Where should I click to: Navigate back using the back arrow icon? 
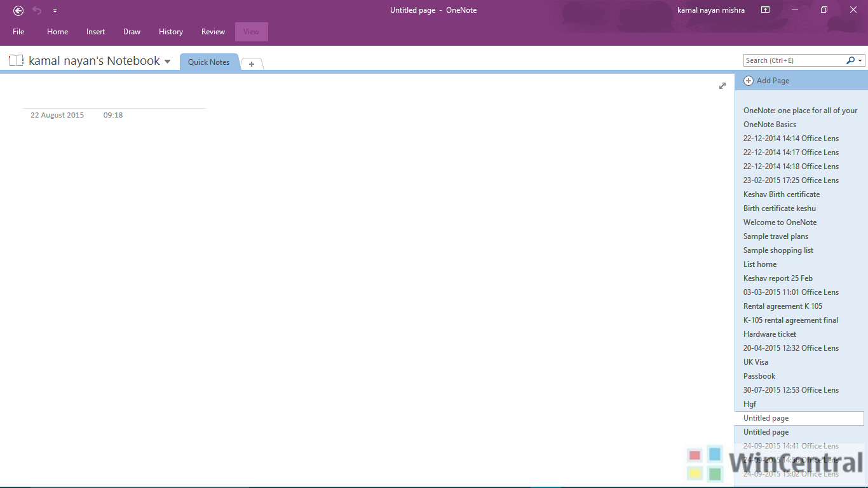tap(18, 10)
